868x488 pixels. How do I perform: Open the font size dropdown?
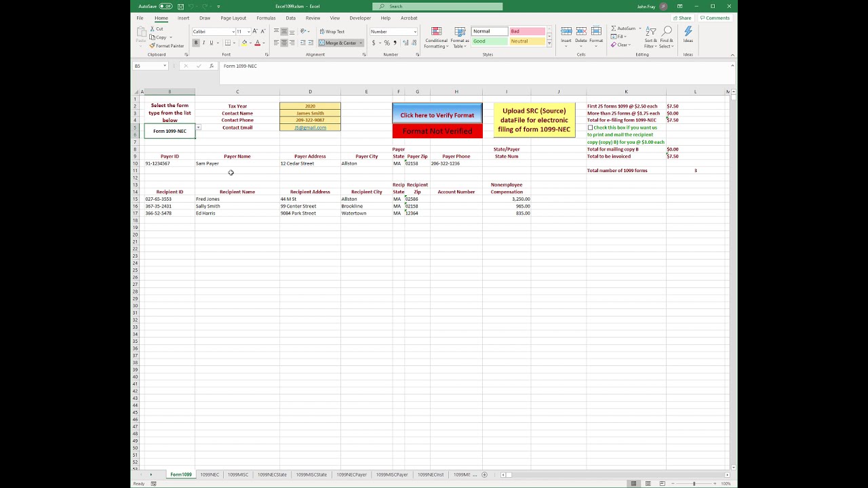coord(248,31)
